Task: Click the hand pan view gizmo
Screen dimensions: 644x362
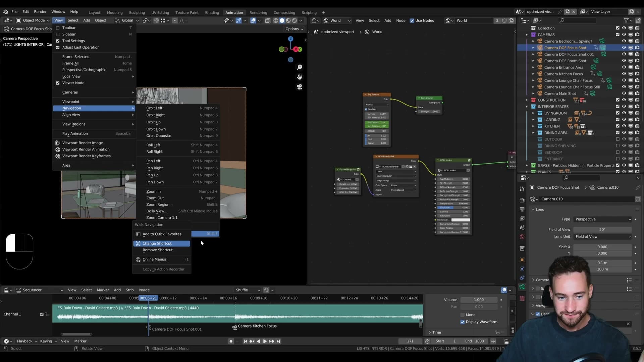Action: [300, 77]
